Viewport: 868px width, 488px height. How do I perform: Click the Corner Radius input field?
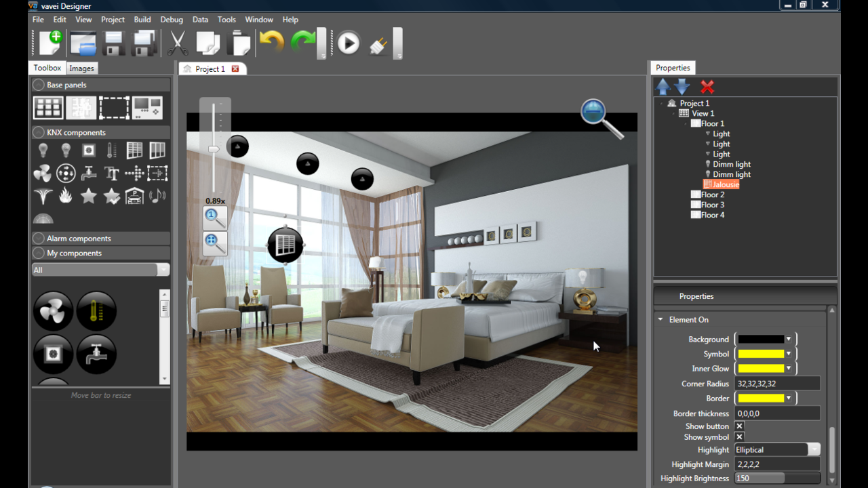pos(777,384)
